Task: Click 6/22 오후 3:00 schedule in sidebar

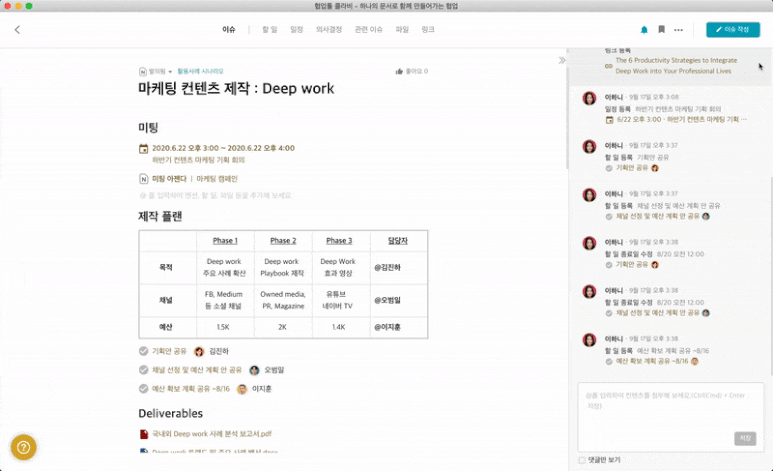Action: point(681,120)
